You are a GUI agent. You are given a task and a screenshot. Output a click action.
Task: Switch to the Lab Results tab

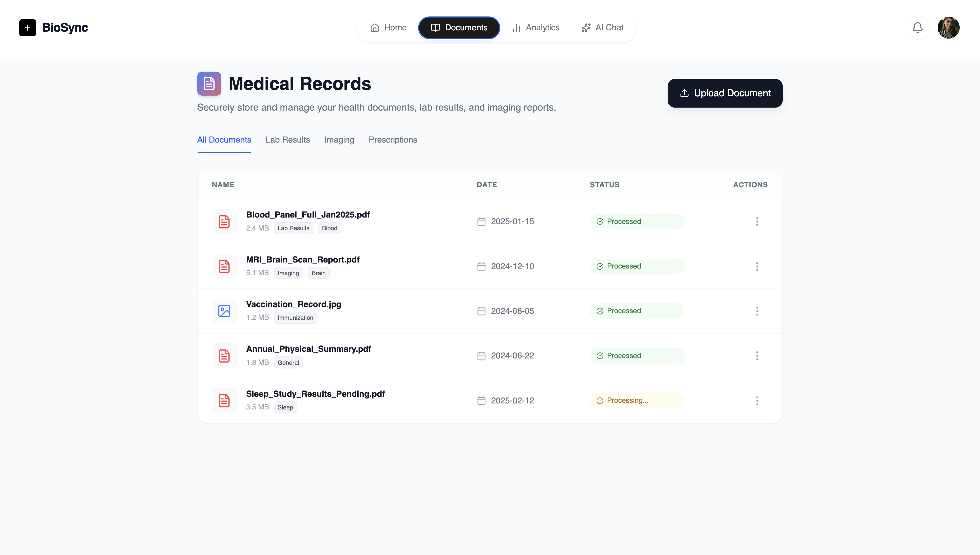coord(288,140)
